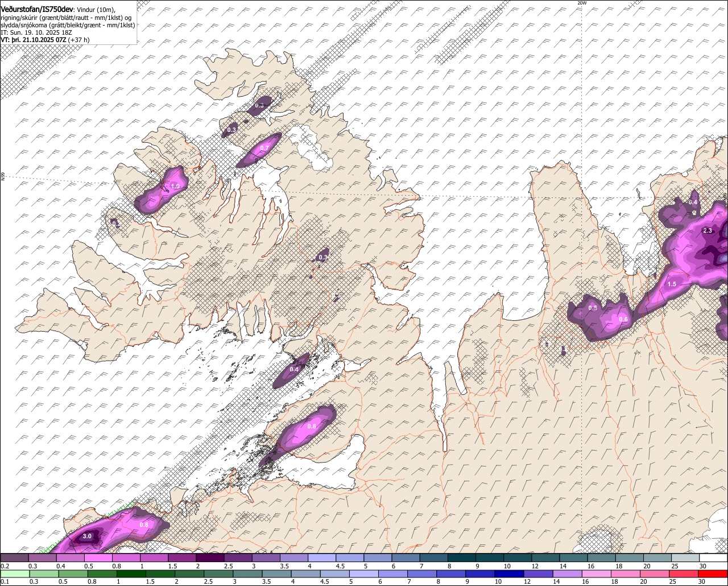Viewport: 728px width, 586px height.
Task: Click the '30' label in the upper legend scale
Action: (702, 566)
